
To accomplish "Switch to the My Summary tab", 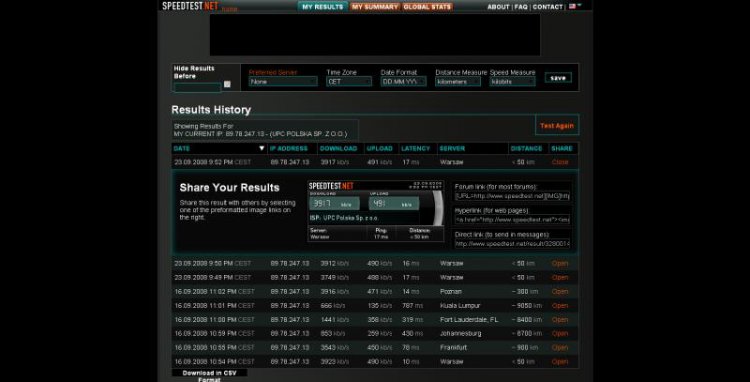I will pyautogui.click(x=375, y=7).
